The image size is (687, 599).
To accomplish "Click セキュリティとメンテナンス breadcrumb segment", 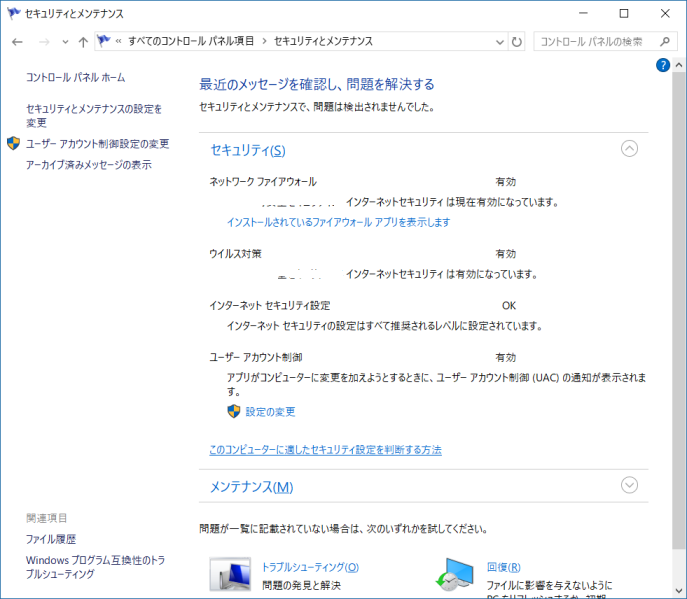I will click(x=323, y=41).
